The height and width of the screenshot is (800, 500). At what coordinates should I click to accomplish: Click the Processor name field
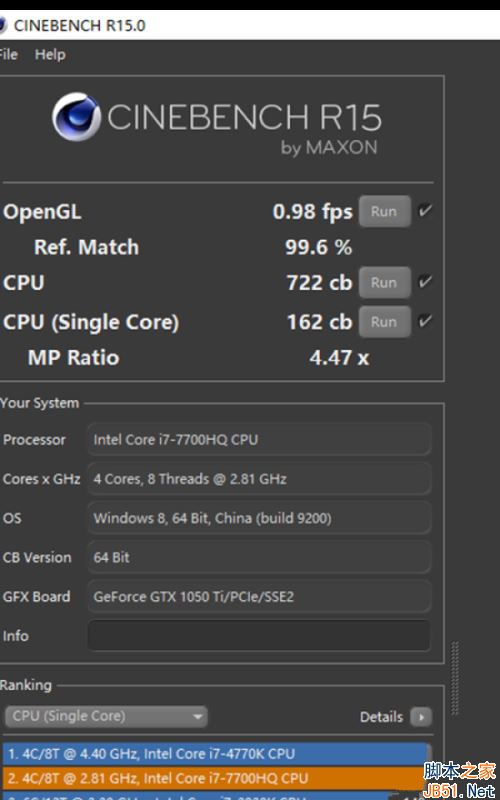pyautogui.click(x=259, y=439)
